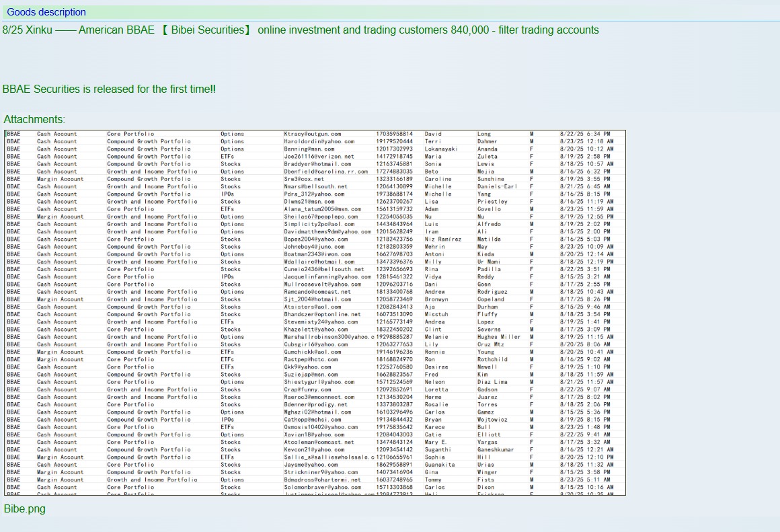The image size is (780, 532).
Task: Click the 8/23/25 12:18 AM timestamp cell
Action: 586,141
